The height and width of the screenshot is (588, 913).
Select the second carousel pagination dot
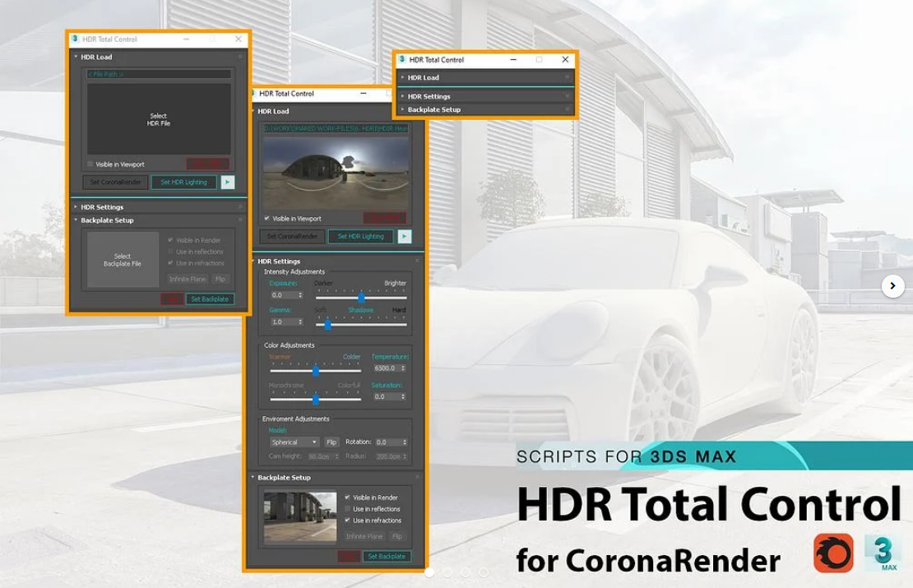(x=447, y=572)
